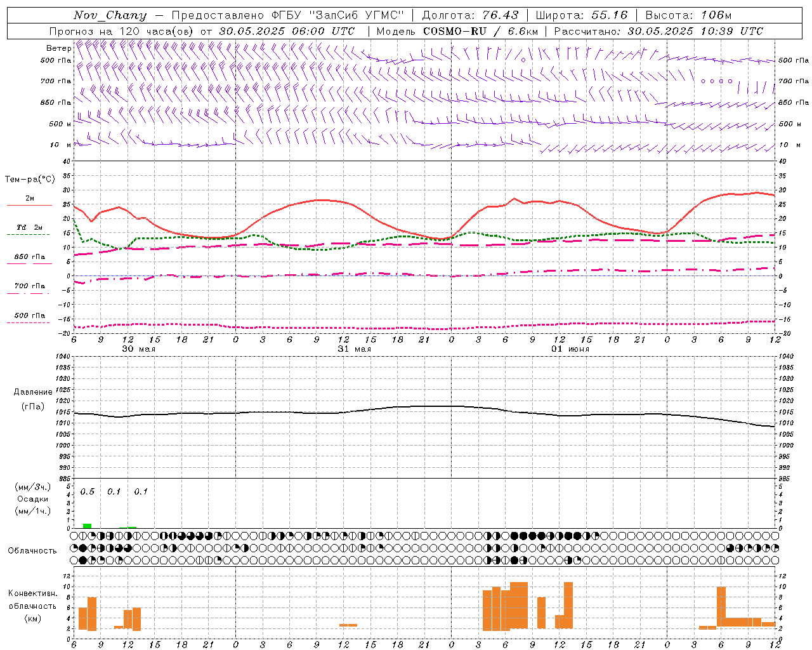Click the '0.5' precipitation amount value
Image resolution: width=812 pixels, height=650 pixels.
[87, 492]
